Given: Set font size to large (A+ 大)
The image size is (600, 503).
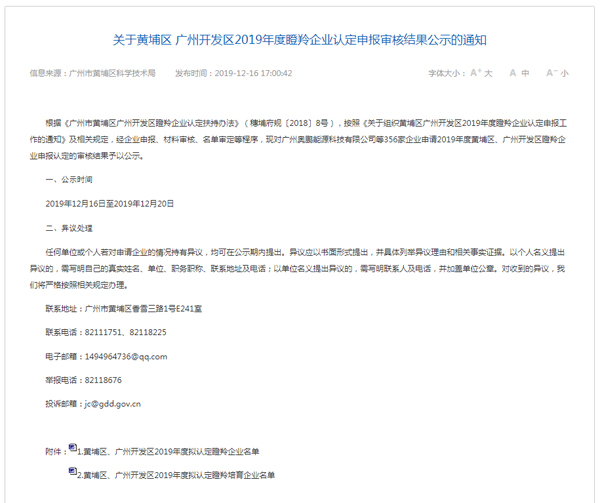Looking at the screenshot, I should click(481, 73).
